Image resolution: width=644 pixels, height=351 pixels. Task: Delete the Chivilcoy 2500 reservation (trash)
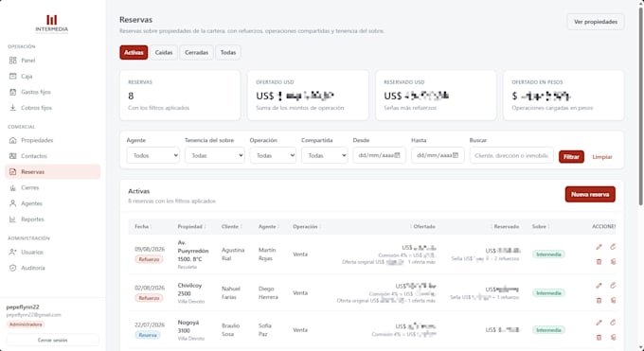[599, 300]
